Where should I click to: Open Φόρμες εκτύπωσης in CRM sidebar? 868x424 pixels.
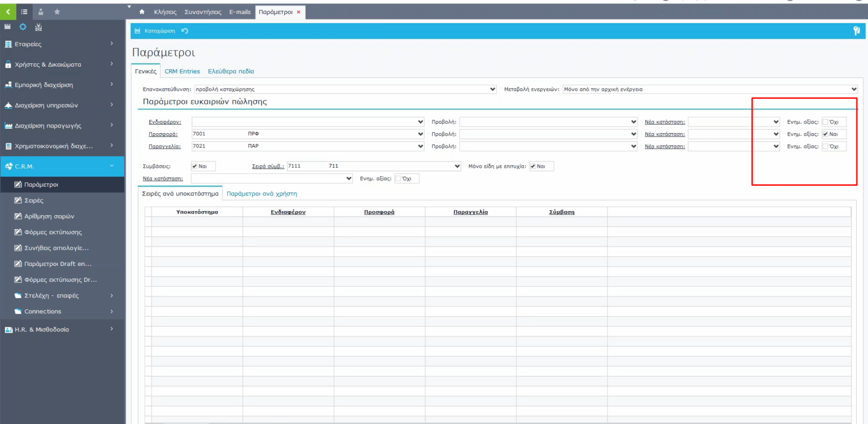[x=54, y=232]
